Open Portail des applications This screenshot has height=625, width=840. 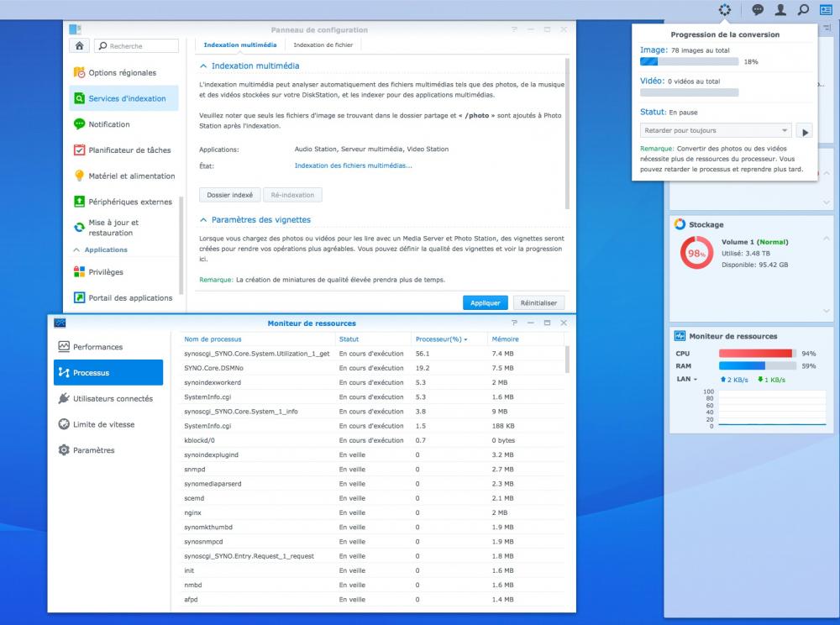point(123,297)
